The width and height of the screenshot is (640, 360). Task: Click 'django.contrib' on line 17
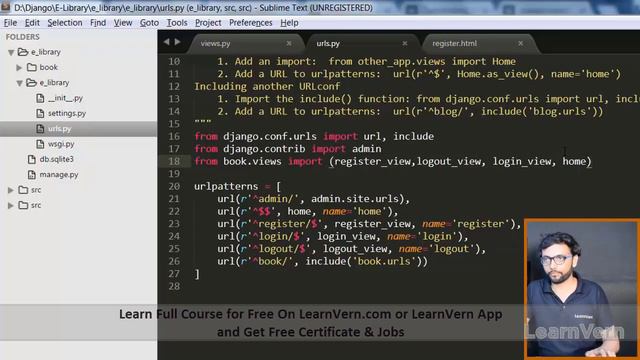pos(264,149)
